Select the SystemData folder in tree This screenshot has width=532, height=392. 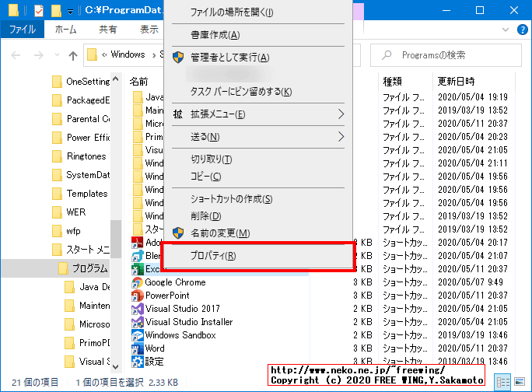point(81,175)
